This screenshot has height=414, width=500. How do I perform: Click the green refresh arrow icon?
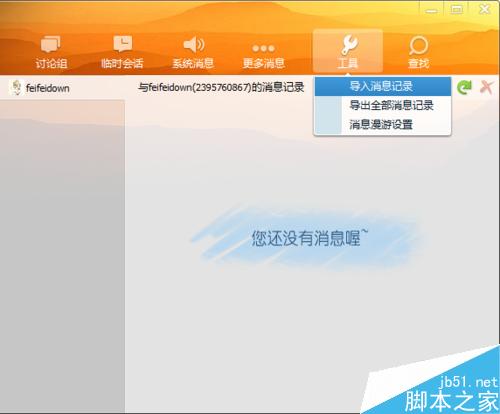point(465,87)
